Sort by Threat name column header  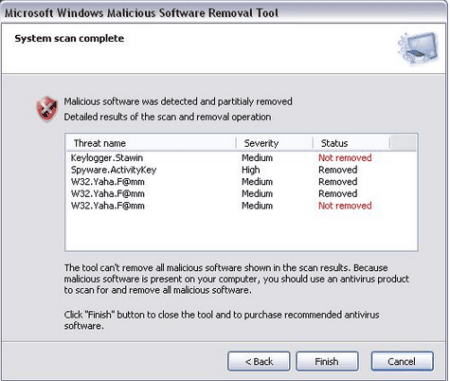(x=151, y=143)
